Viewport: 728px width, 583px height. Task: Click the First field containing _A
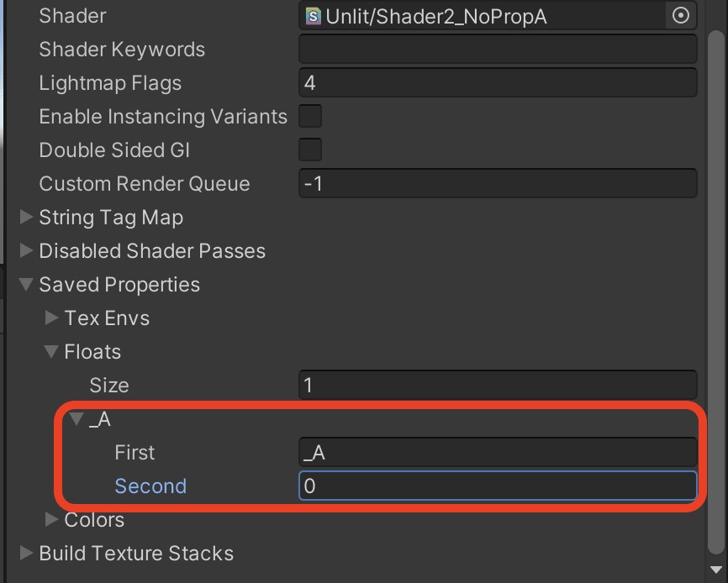click(498, 452)
